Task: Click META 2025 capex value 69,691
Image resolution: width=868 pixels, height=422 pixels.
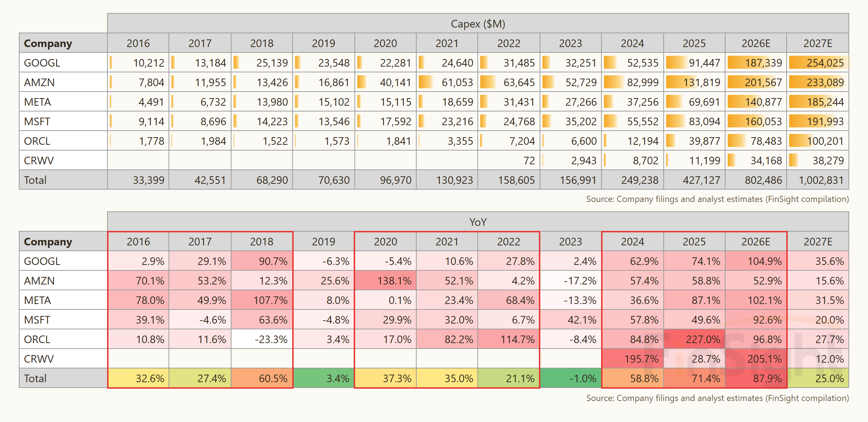Action: pos(705,102)
